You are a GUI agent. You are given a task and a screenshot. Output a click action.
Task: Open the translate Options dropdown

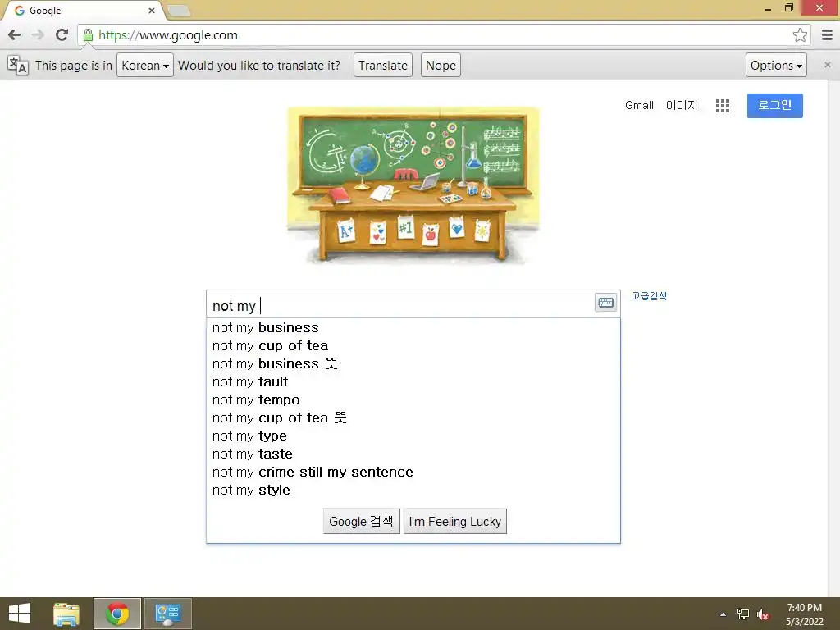[776, 66]
